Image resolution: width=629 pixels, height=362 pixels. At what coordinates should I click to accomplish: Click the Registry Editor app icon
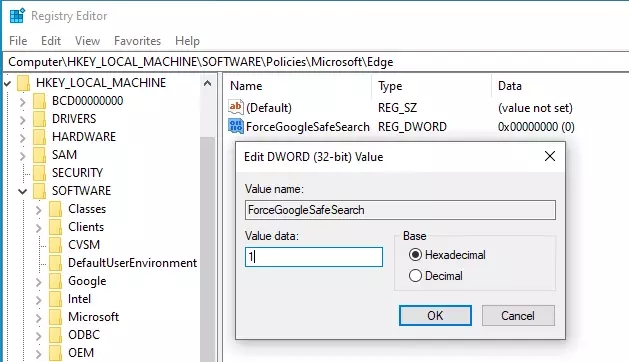pos(17,16)
